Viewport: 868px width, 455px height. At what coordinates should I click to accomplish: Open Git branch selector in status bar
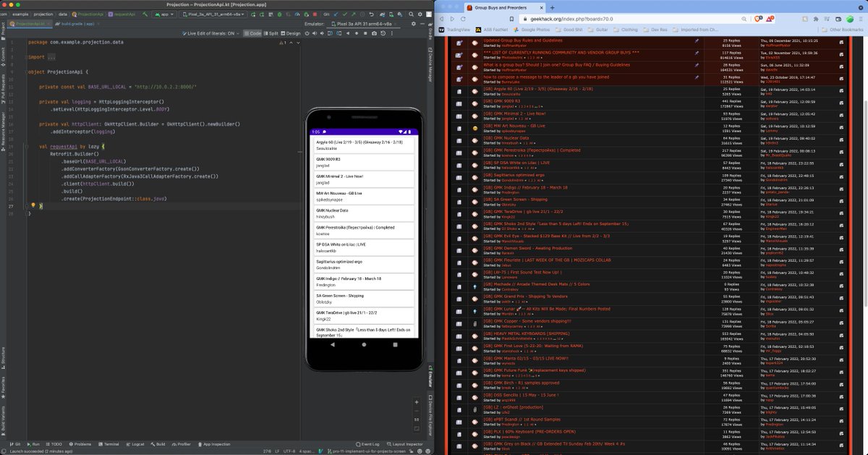pos(368,451)
